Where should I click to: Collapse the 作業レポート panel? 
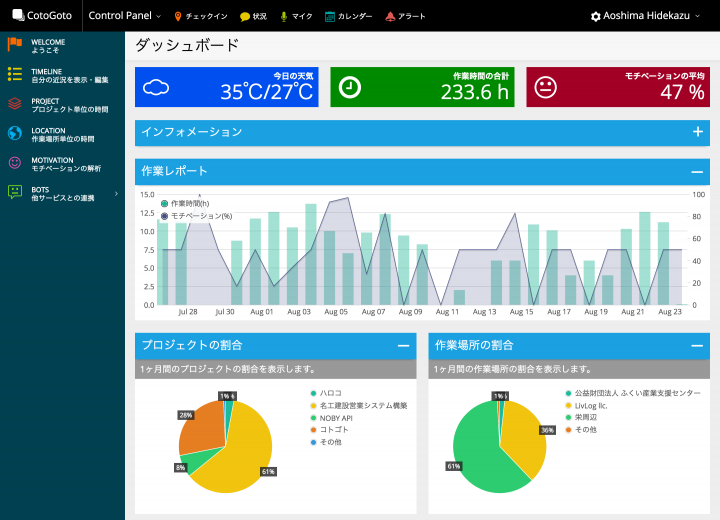coord(697,170)
